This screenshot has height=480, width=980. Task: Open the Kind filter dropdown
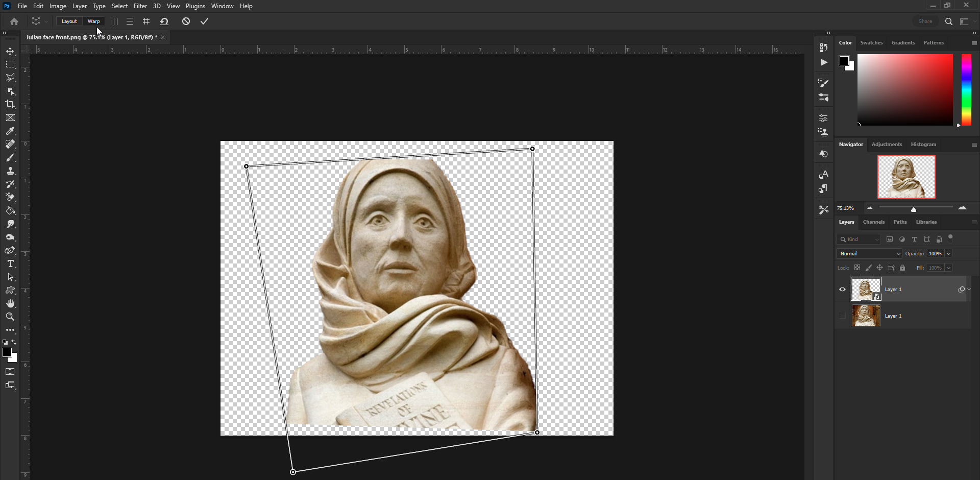pos(876,239)
